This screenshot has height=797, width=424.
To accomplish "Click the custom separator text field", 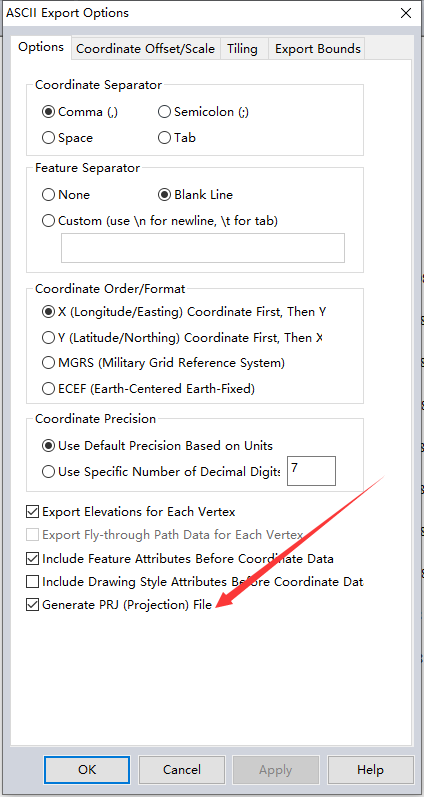I will coord(203,248).
